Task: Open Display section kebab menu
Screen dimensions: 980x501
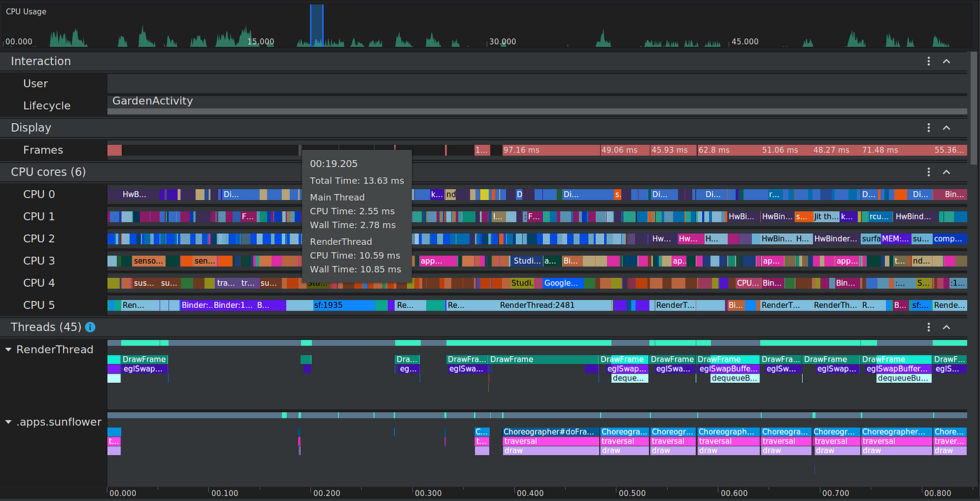Action: point(928,128)
